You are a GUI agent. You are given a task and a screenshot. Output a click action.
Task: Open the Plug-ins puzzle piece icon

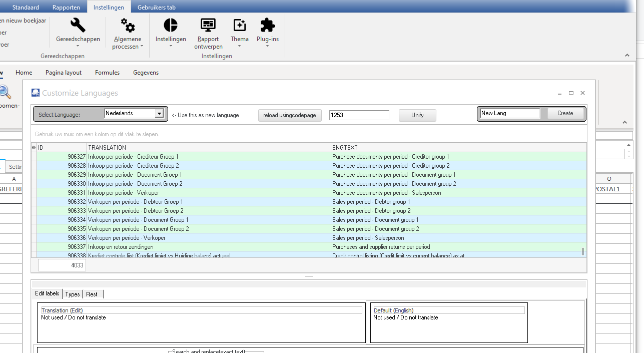[x=268, y=25]
